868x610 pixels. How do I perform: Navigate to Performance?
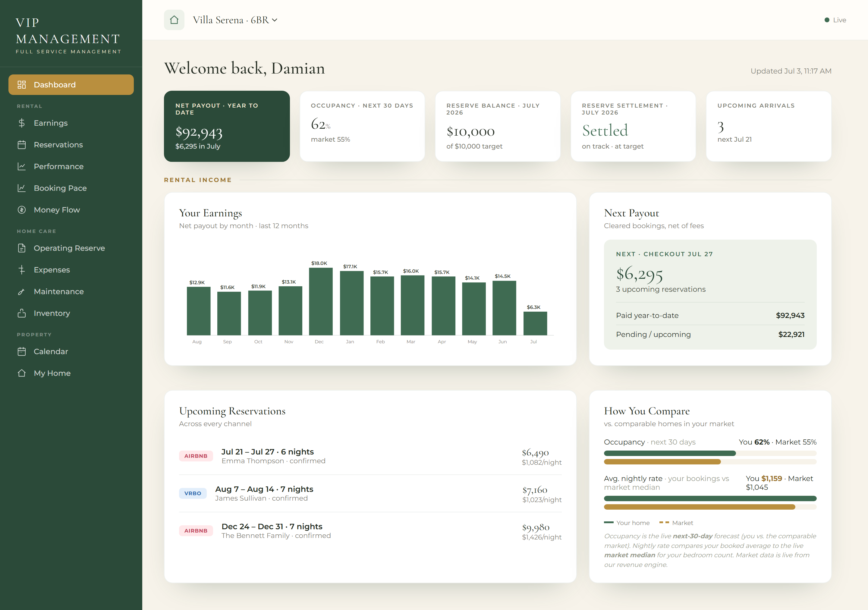(x=71, y=166)
